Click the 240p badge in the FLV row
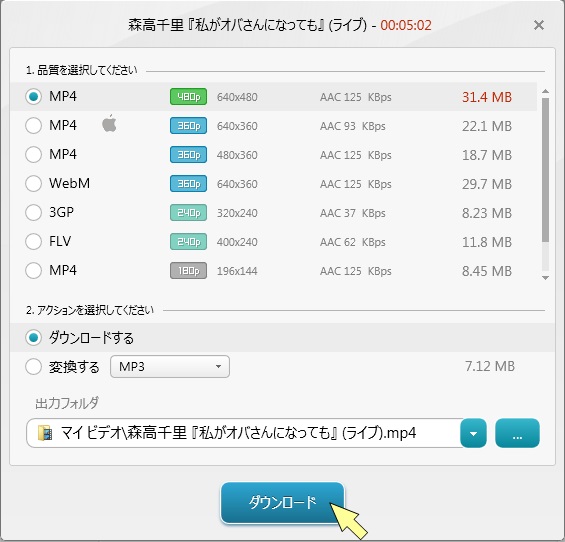The width and height of the screenshot is (565, 542). pyautogui.click(x=188, y=241)
